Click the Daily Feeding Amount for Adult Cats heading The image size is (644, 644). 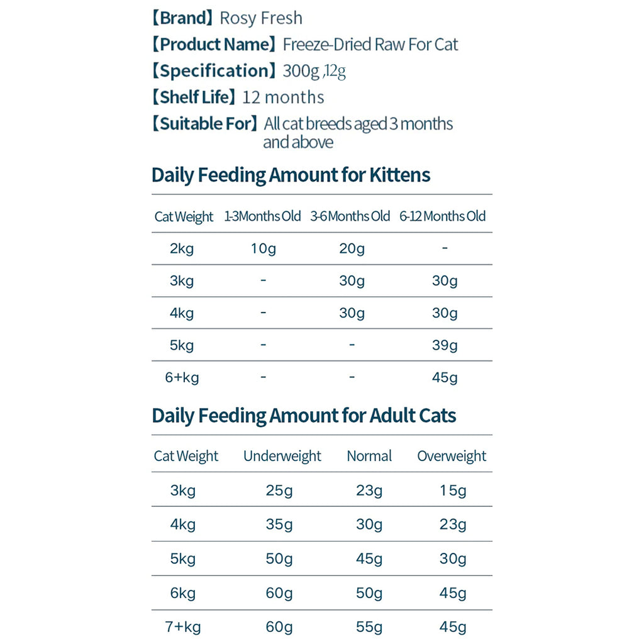point(304,416)
